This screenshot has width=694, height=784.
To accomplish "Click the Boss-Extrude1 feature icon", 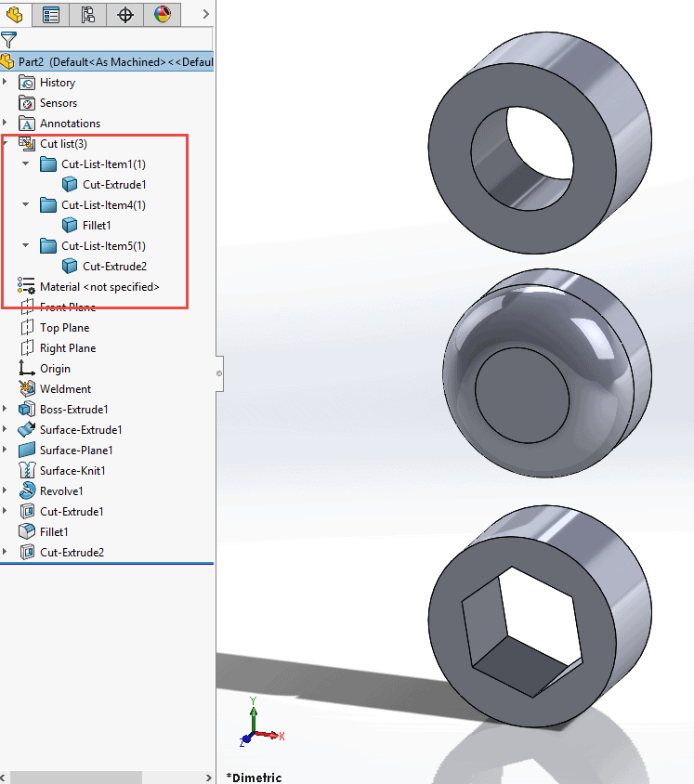I will [x=27, y=410].
